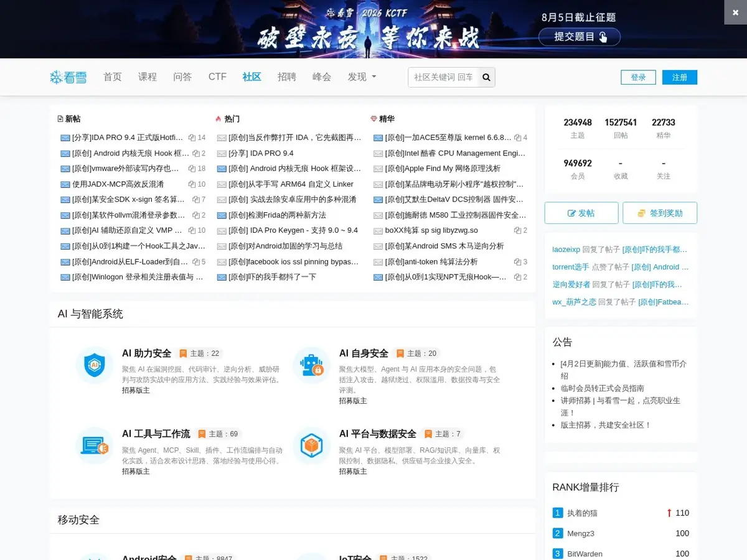
Task: Open user profile laozeixp
Action: pos(566,250)
